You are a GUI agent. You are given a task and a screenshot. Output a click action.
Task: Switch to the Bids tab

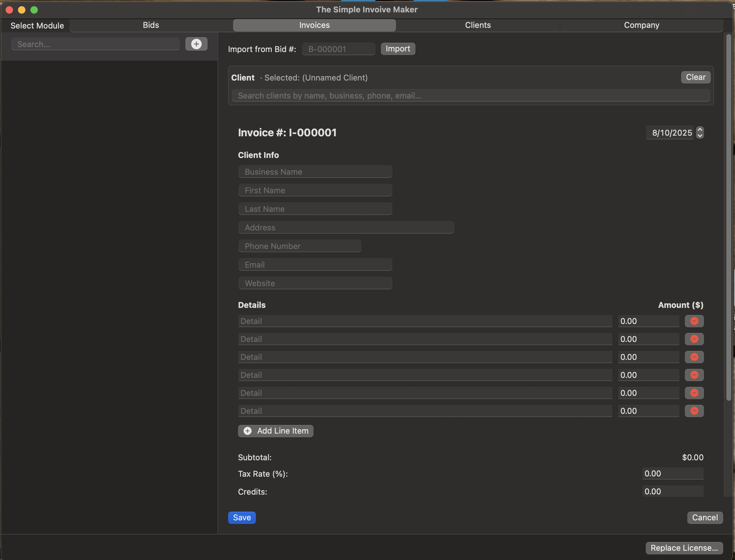151,25
